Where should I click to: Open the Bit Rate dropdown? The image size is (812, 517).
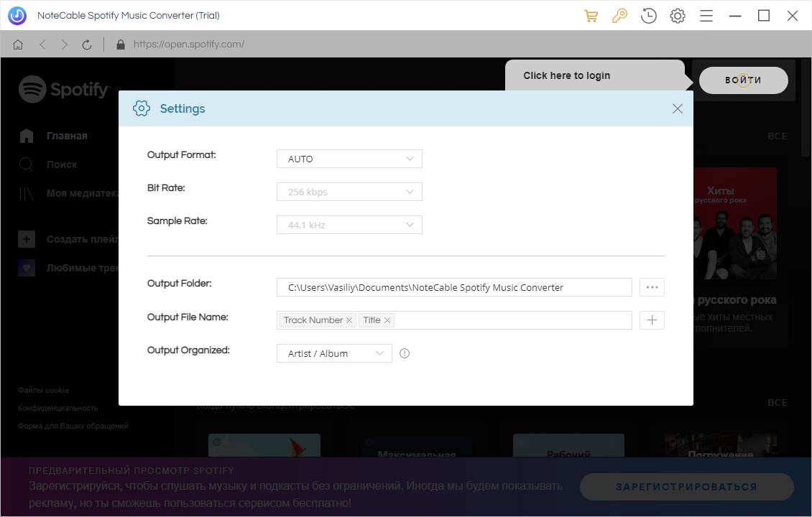349,192
